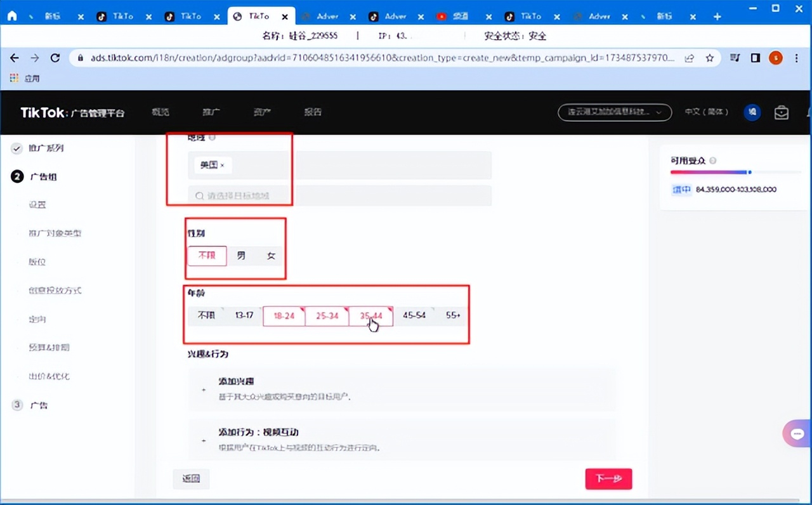Screen dimensions: 812x505
Task: Open the 报告 menu in top navigation
Action: (312, 112)
